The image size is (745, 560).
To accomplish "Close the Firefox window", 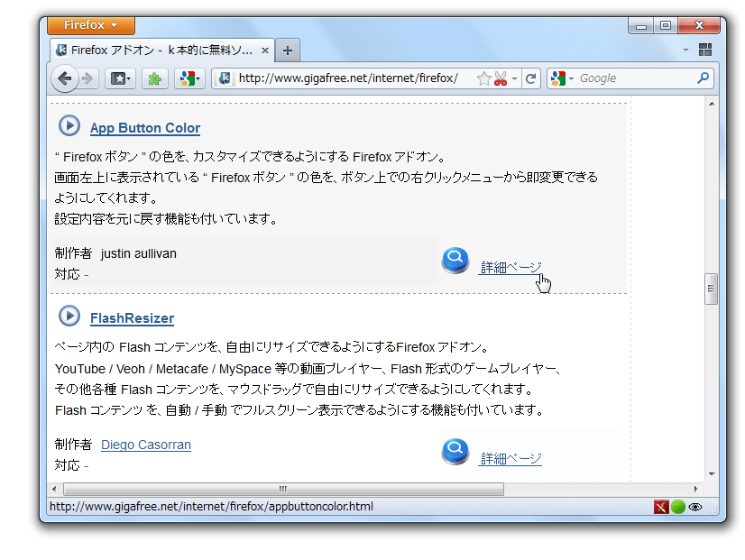I will (x=699, y=25).
